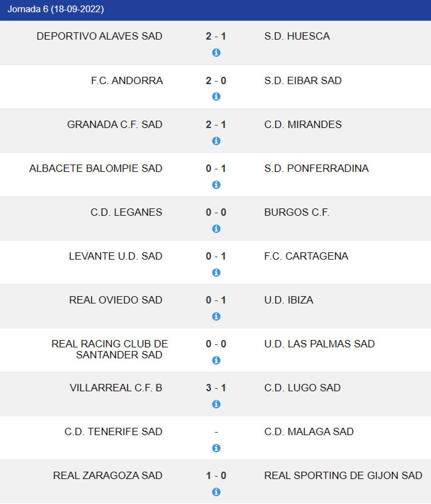Click info icon for Leganes vs Burgos
This screenshot has height=504, width=431.
pyautogui.click(x=216, y=229)
